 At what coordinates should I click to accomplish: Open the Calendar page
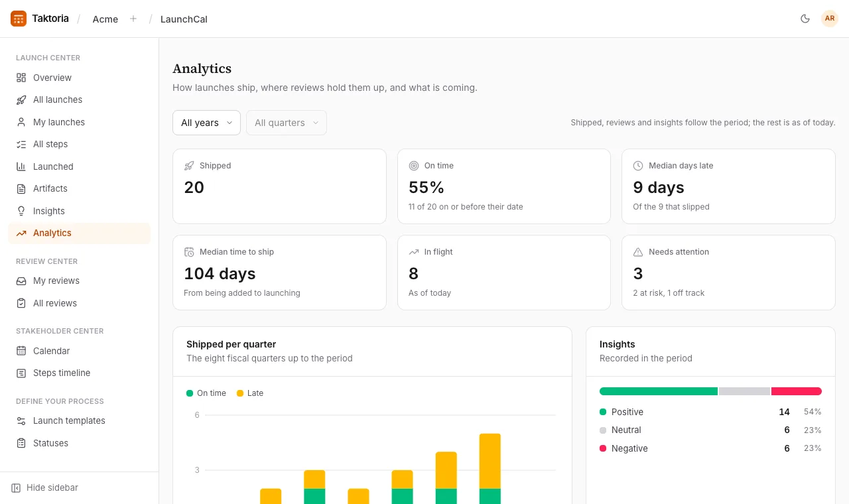click(80, 351)
